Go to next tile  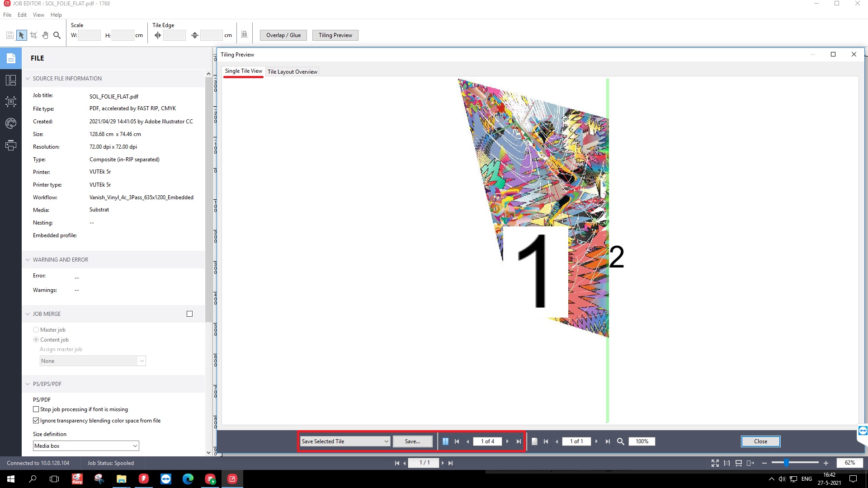(507, 441)
